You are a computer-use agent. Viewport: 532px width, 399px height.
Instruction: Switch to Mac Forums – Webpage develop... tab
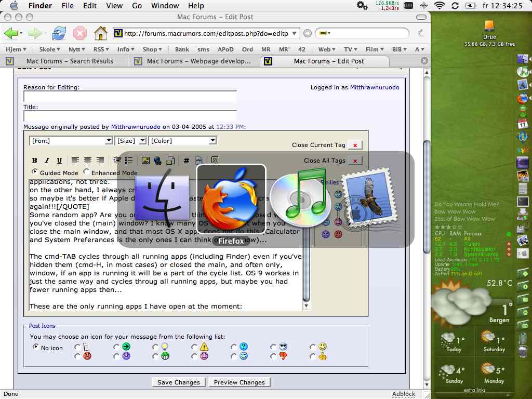pyautogui.click(x=193, y=61)
